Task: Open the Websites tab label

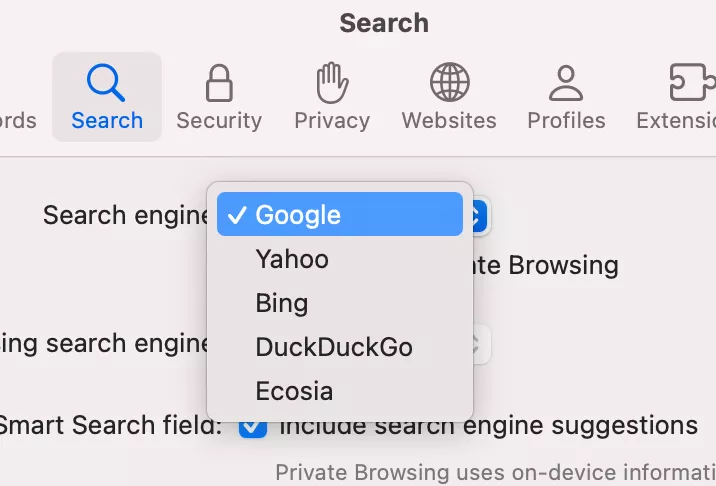Action: tap(449, 121)
